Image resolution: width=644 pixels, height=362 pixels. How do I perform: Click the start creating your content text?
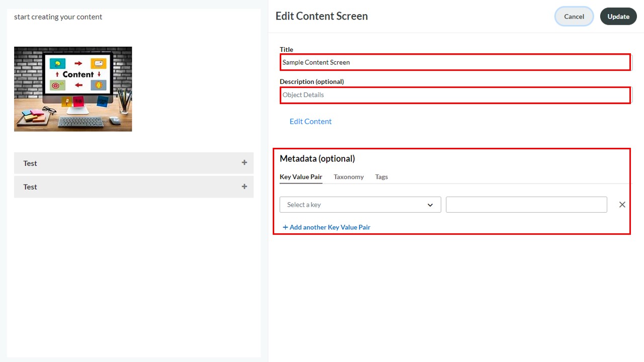(58, 17)
